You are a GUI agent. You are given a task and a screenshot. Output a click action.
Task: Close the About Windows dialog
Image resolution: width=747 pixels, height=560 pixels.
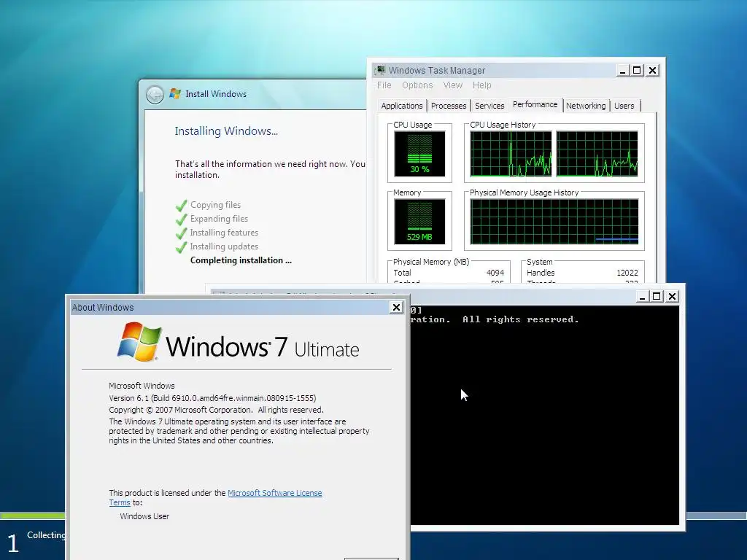pos(396,308)
